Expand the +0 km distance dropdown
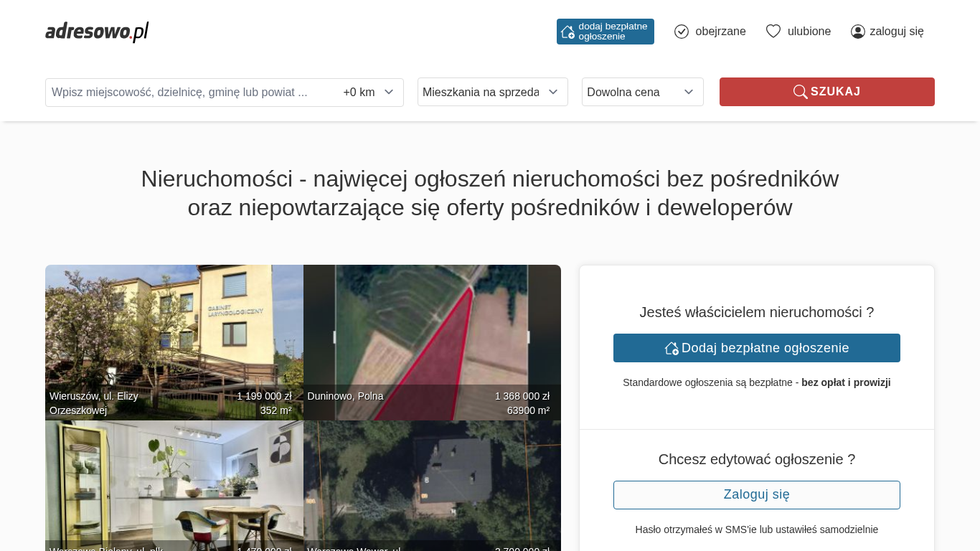This screenshot has height=551, width=980. pos(369,93)
